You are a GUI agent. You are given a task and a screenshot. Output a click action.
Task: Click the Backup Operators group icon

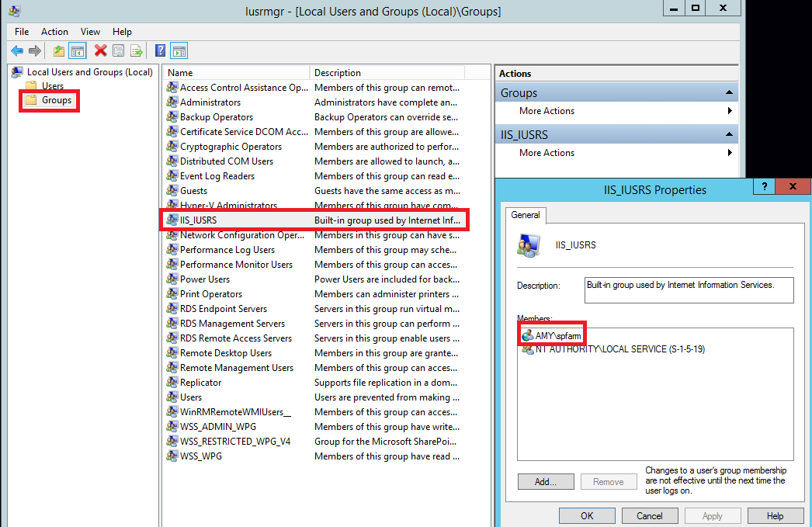click(x=172, y=117)
